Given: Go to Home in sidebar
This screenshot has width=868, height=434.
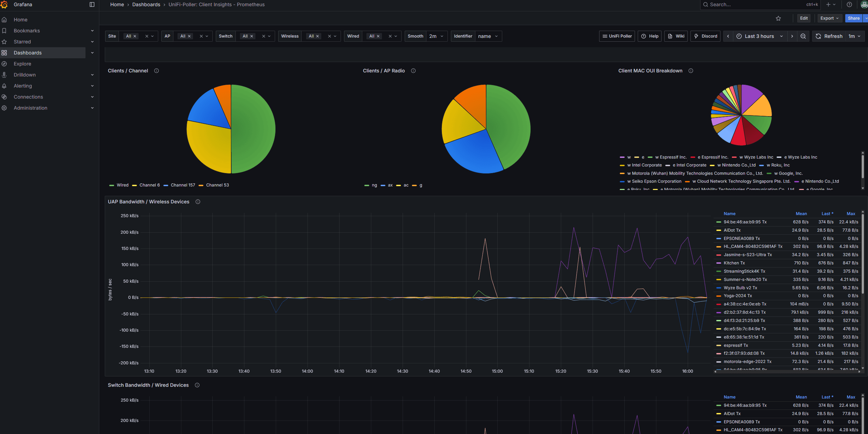Looking at the screenshot, I should (x=20, y=20).
